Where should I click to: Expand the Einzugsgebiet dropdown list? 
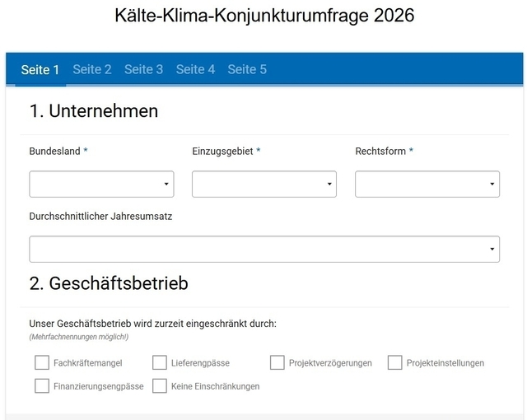click(263, 184)
